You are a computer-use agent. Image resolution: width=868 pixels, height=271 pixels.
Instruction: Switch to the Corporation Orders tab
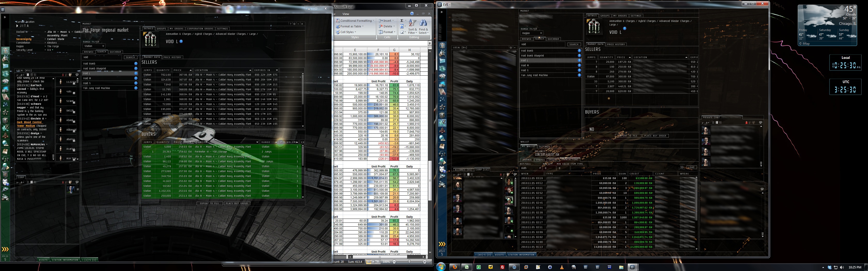coord(200,29)
